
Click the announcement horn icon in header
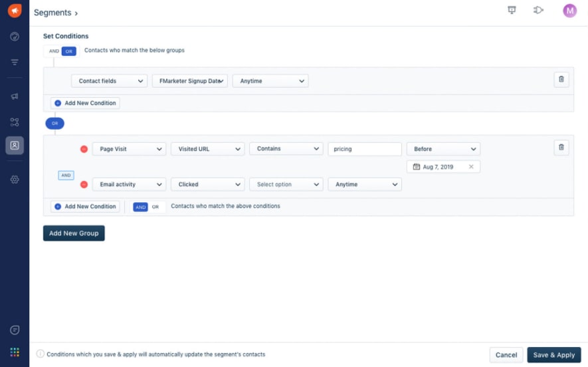pos(538,10)
